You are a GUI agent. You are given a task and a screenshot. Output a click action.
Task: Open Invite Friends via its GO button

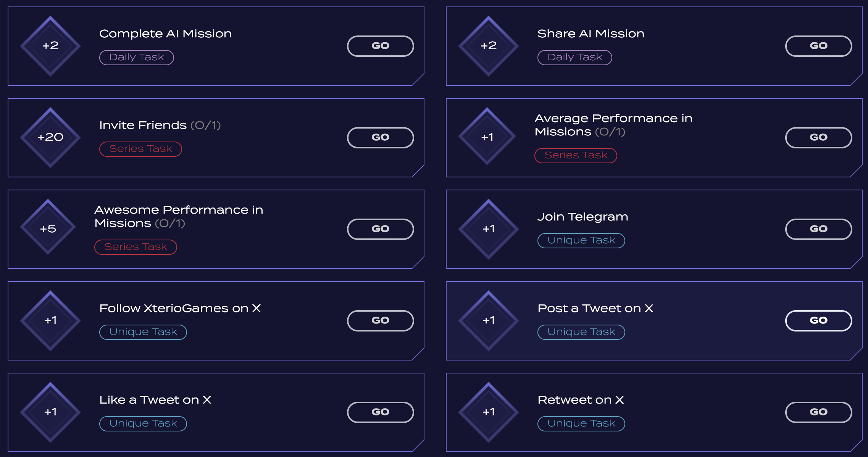coord(380,137)
